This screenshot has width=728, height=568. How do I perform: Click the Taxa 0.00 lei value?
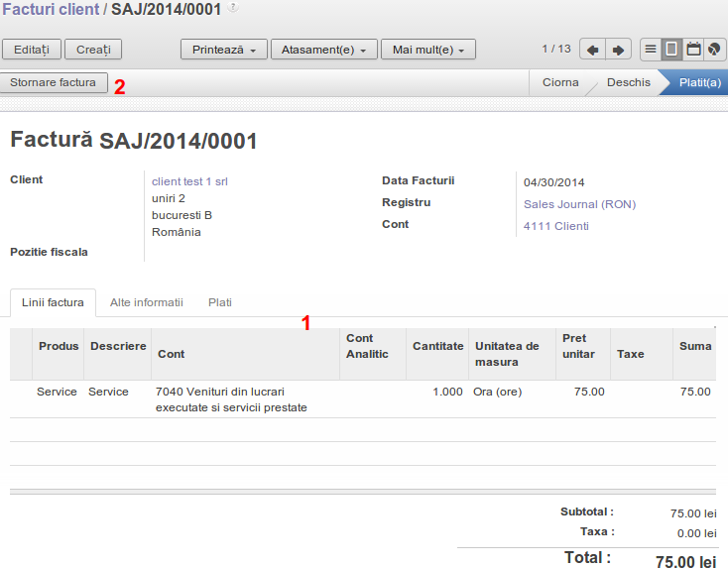696,533
